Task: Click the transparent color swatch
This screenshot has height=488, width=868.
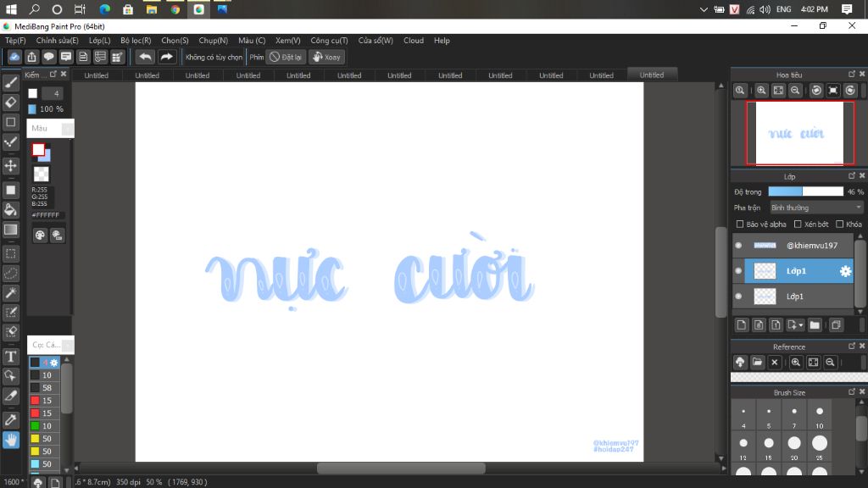Action: click(41, 175)
